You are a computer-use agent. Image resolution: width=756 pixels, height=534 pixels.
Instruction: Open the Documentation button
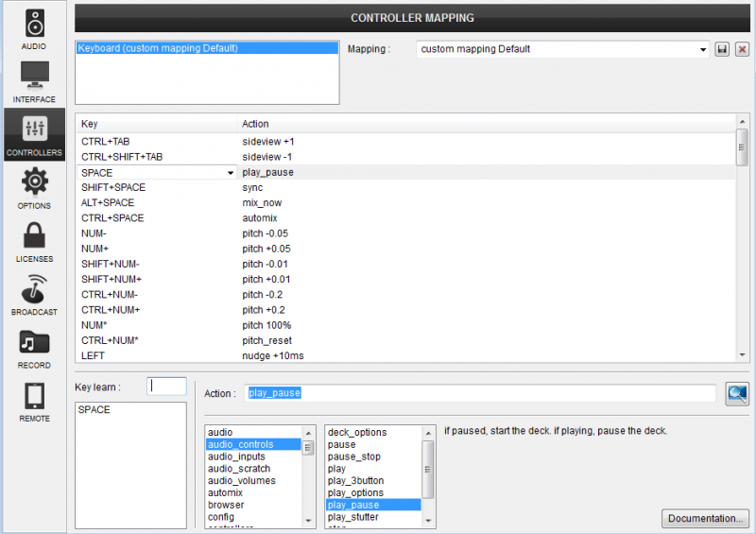pyautogui.click(x=705, y=518)
